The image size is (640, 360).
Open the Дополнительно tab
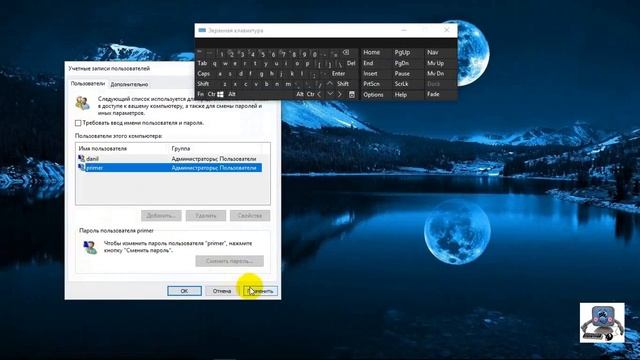click(x=129, y=84)
